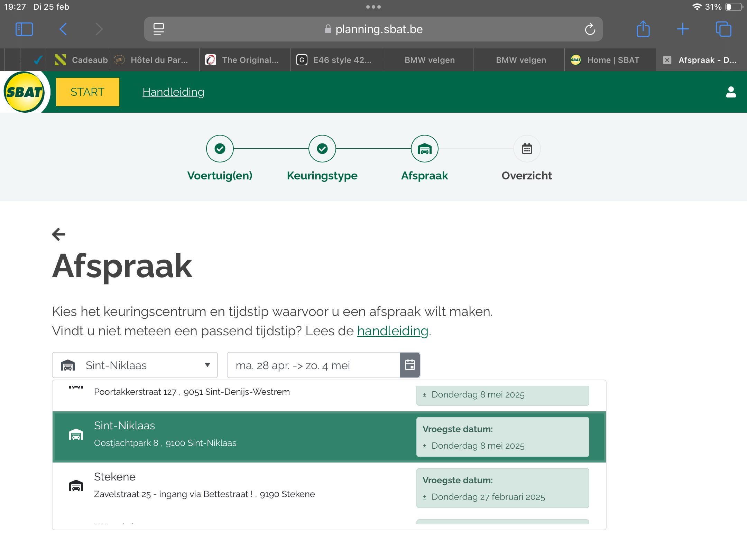Open the tab overview icon
The width and height of the screenshot is (747, 560).
point(723,29)
